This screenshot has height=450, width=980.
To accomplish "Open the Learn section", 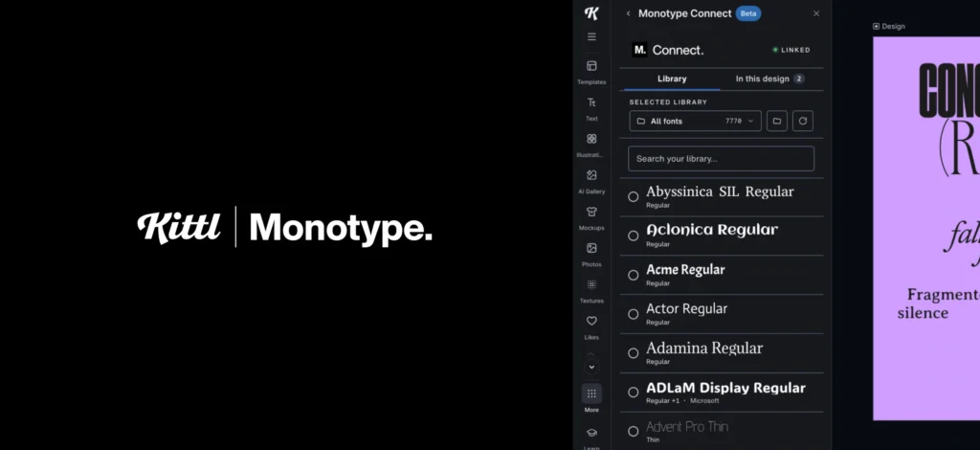I will pos(591,438).
